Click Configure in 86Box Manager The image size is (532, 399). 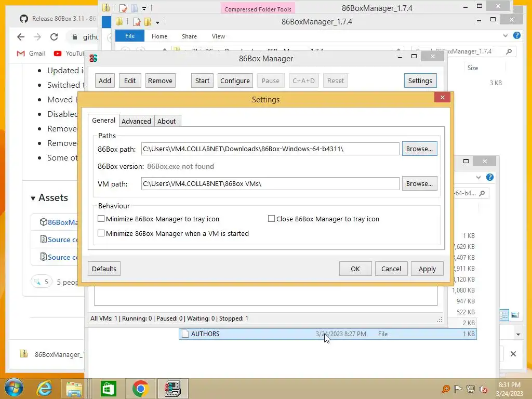pyautogui.click(x=235, y=81)
